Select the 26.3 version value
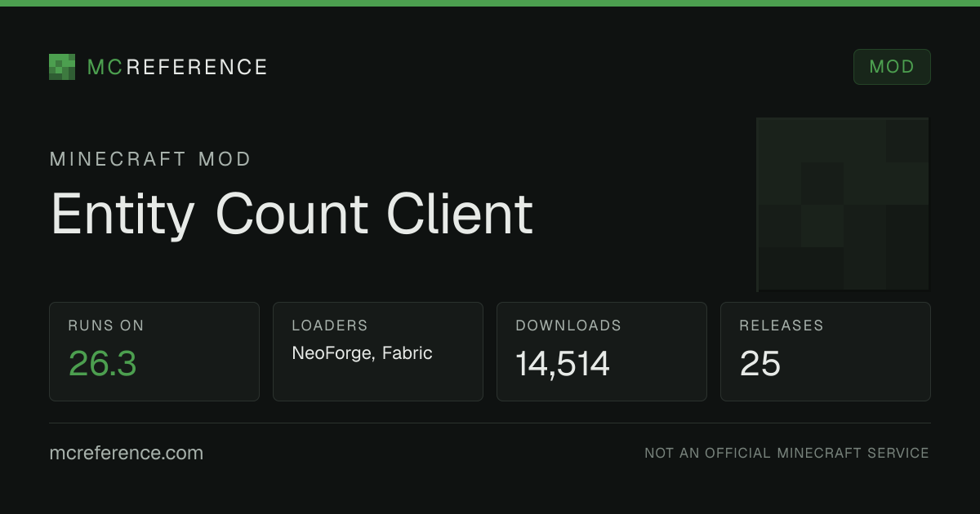Screen dimensions: 980x514 pos(102,363)
